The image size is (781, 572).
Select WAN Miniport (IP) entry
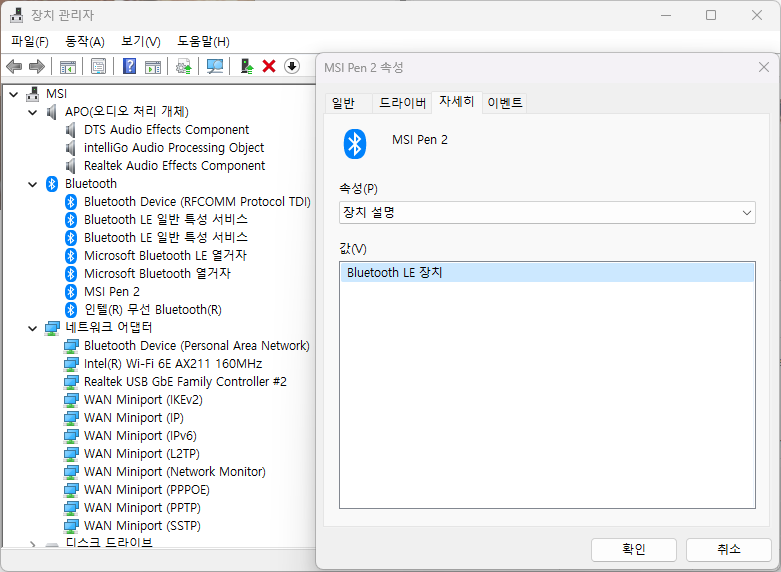(134, 418)
